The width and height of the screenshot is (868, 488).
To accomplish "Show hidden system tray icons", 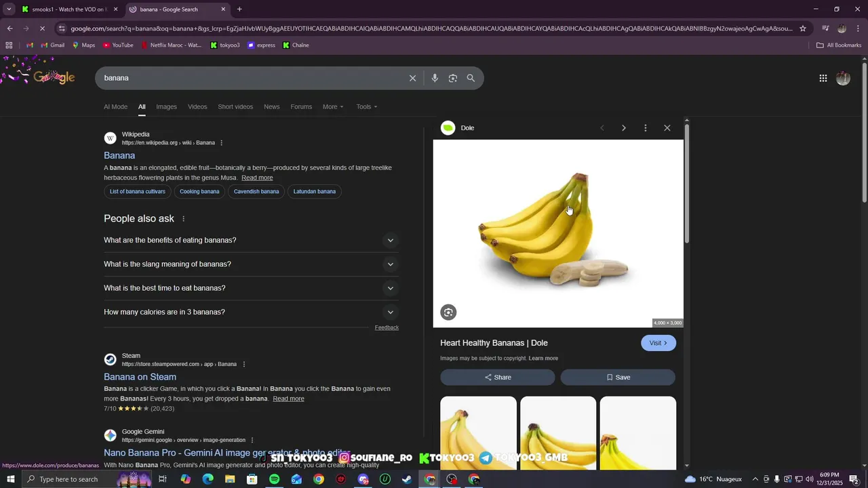I will pos(755,479).
